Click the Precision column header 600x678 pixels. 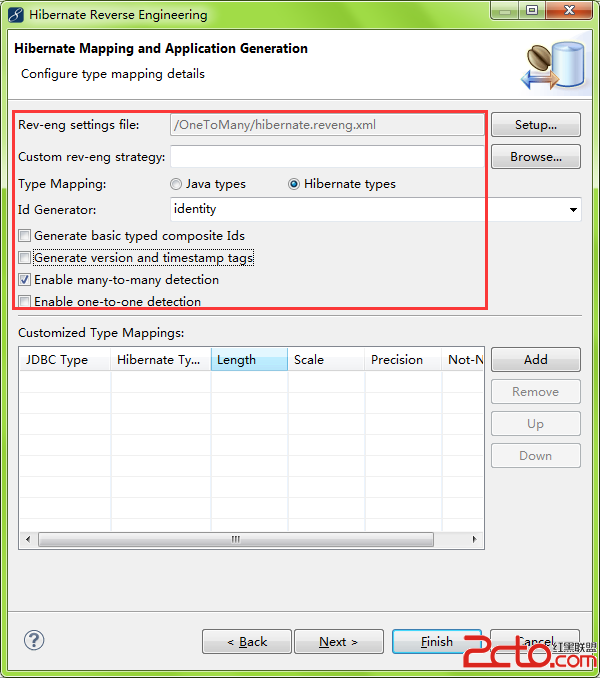403,359
